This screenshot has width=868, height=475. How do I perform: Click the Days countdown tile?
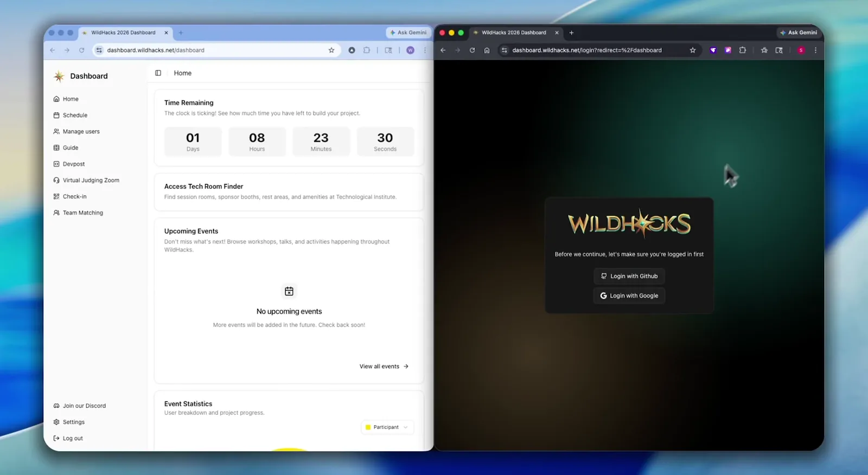193,142
